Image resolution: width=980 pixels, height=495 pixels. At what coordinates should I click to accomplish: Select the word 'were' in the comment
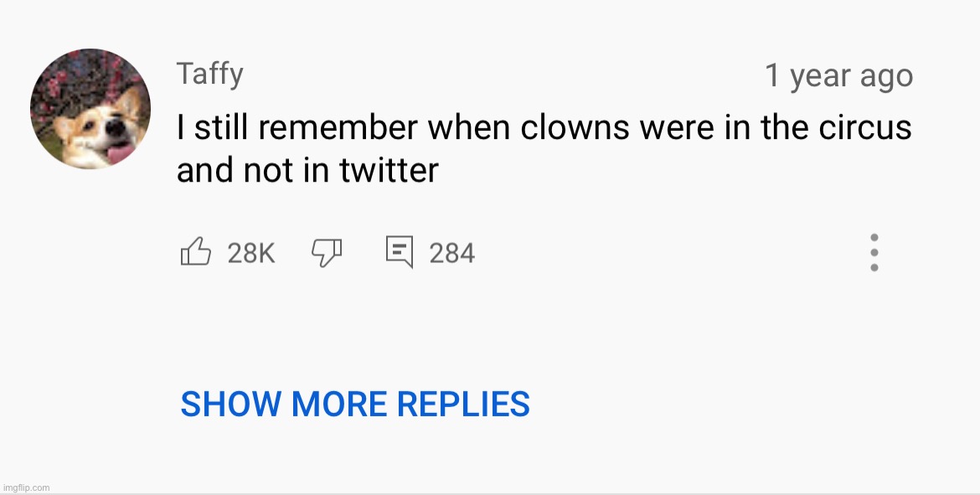point(677,126)
